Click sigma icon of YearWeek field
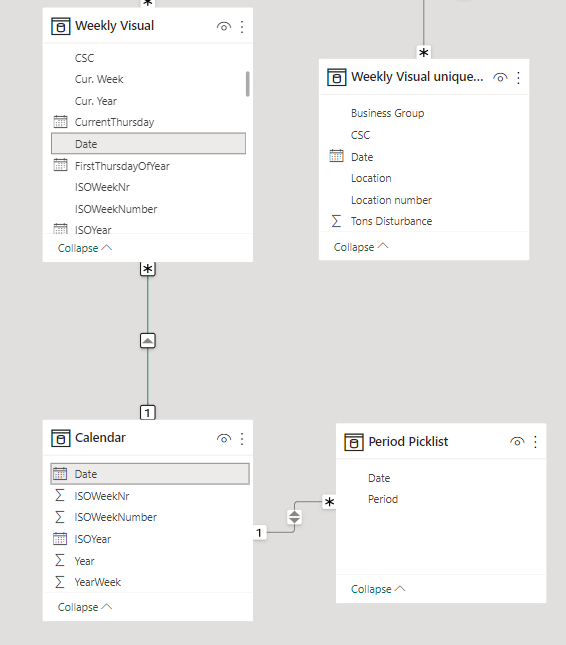The width and height of the screenshot is (566, 645). tap(60, 582)
